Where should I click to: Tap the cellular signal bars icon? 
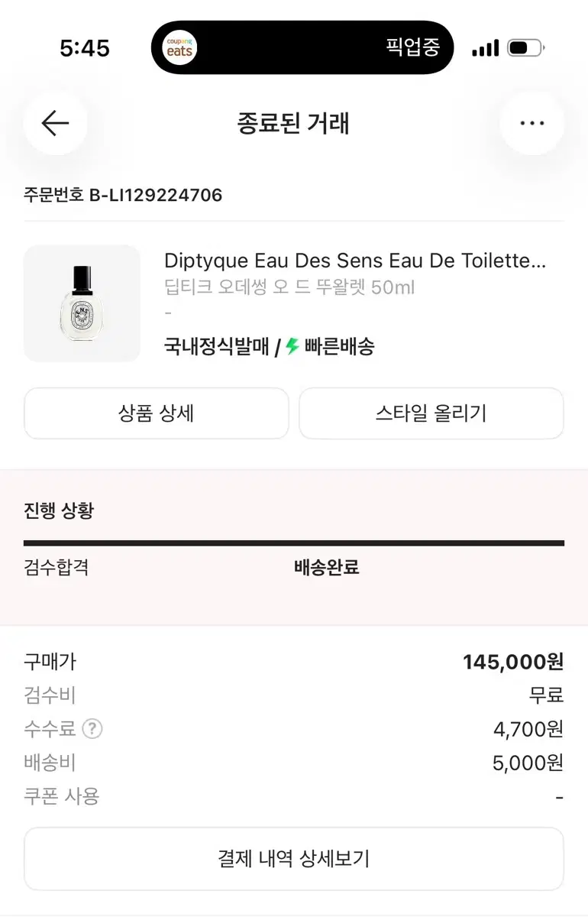485,48
